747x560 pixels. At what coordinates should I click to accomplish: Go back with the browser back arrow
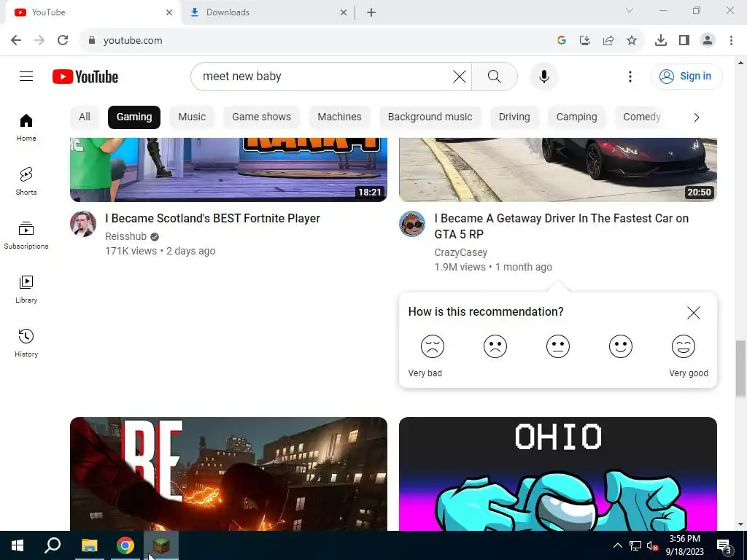(x=16, y=41)
